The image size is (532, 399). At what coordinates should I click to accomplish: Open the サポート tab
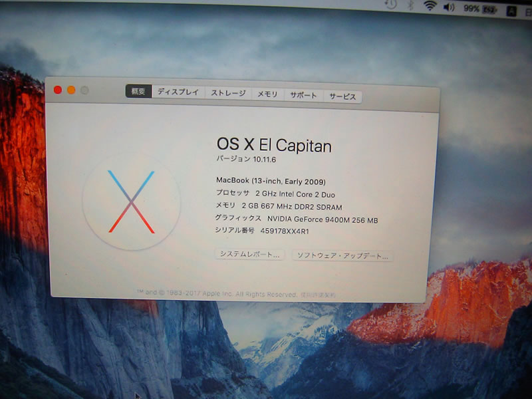(x=303, y=95)
